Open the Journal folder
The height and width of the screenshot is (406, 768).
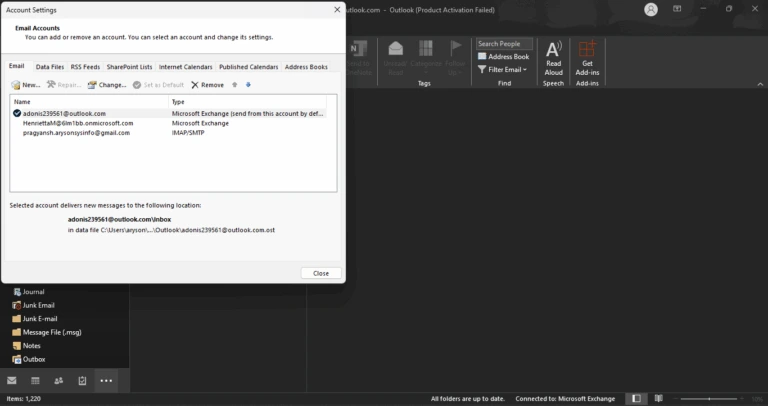[x=28, y=291]
